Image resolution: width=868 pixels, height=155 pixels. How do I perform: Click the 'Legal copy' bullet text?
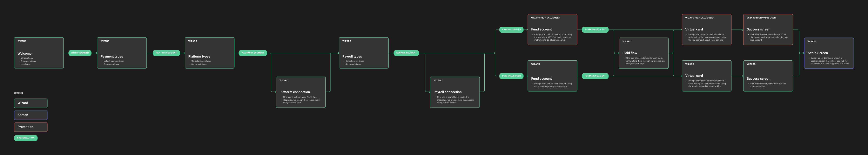point(26,64)
